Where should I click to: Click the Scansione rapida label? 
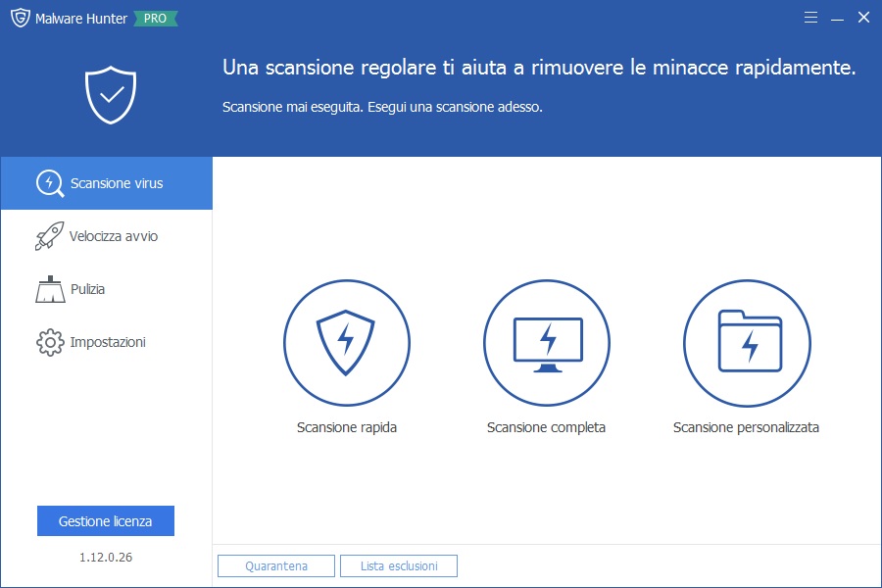[347, 427]
